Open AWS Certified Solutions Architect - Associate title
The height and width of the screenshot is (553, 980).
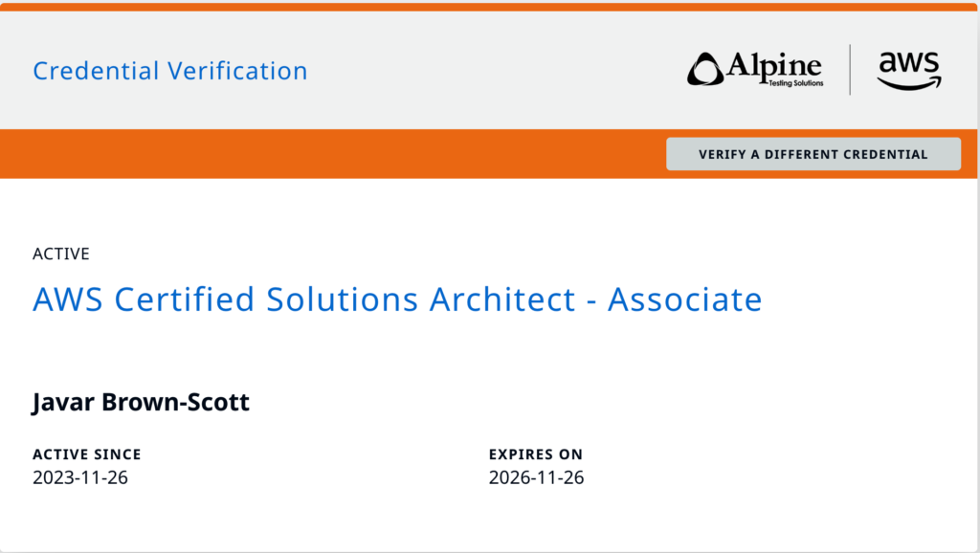[397, 299]
